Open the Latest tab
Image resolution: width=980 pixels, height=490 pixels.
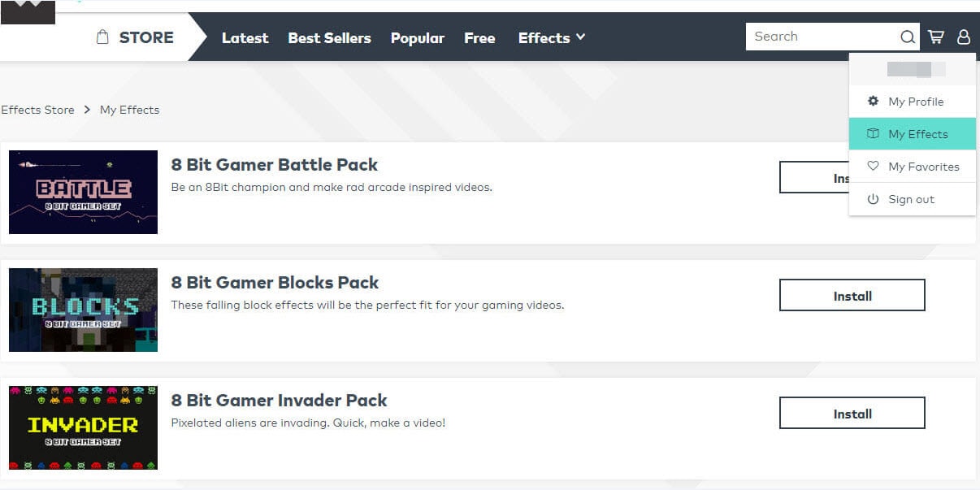[x=245, y=37]
